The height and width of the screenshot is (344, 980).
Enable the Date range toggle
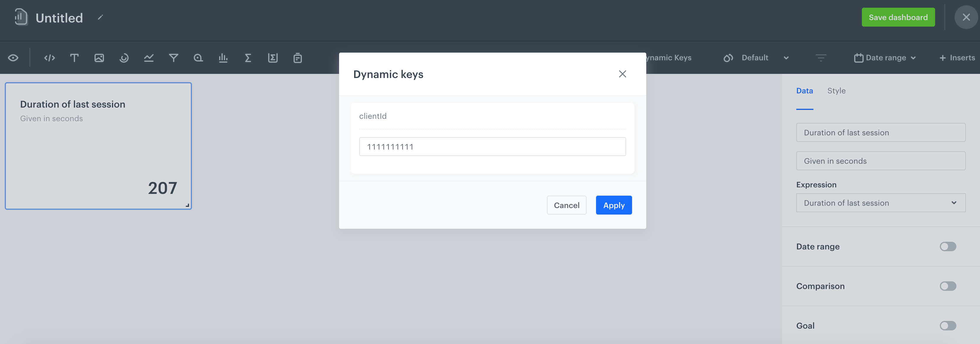[948, 246]
